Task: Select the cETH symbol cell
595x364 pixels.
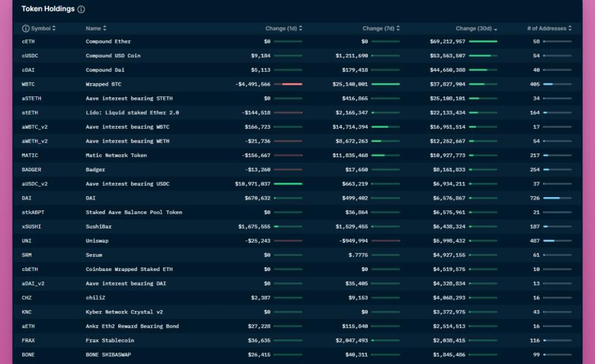Action: click(x=29, y=42)
